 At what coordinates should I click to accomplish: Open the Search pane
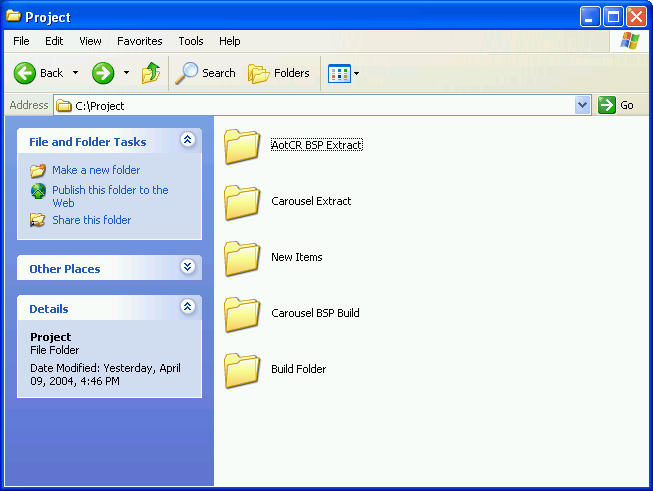point(206,73)
